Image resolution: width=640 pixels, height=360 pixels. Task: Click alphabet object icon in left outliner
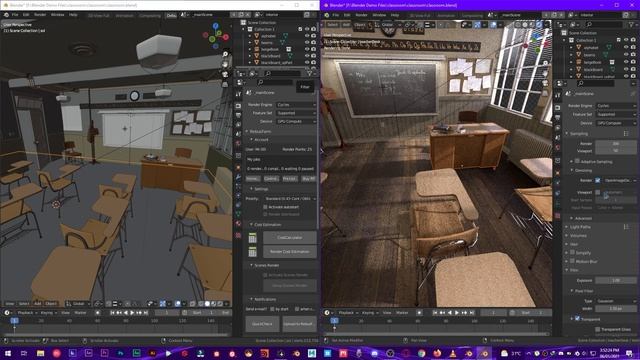pos(257,36)
